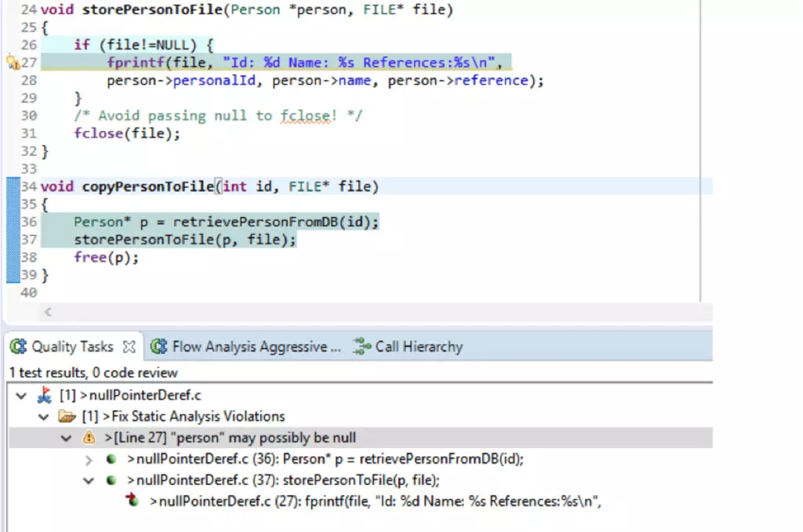
Task: Close the Quality Tasks view tab
Action: (129, 346)
